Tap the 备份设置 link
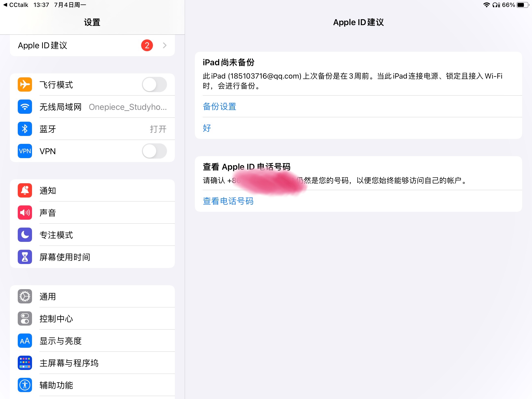The image size is (532, 399). click(x=219, y=106)
